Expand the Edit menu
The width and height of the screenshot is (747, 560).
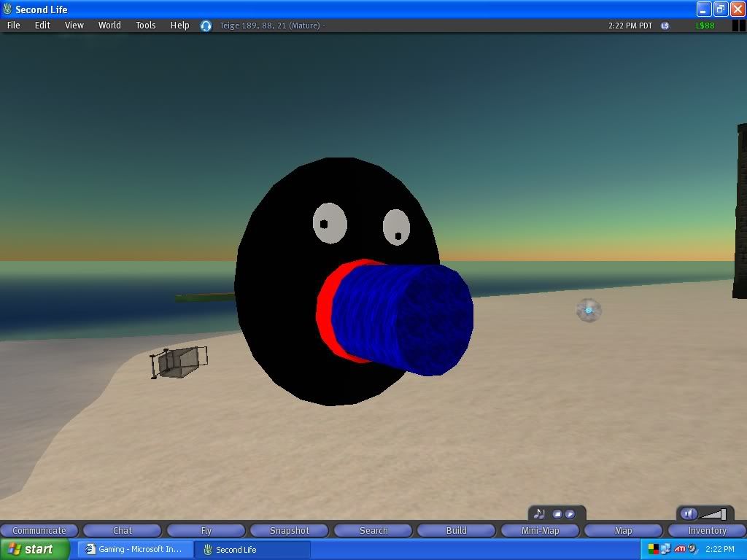click(42, 25)
